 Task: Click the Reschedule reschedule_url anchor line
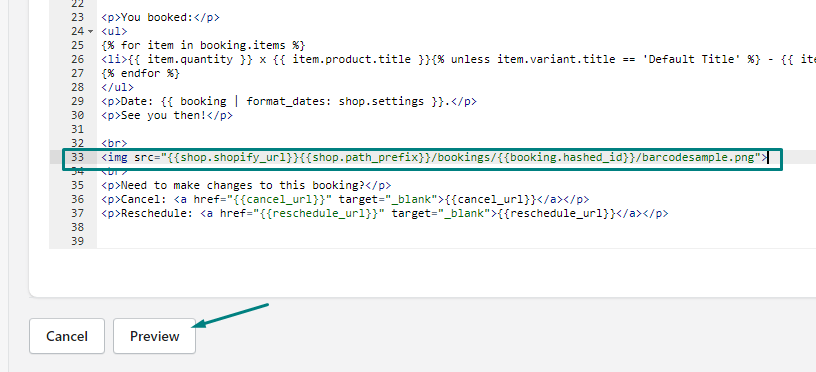point(385,213)
